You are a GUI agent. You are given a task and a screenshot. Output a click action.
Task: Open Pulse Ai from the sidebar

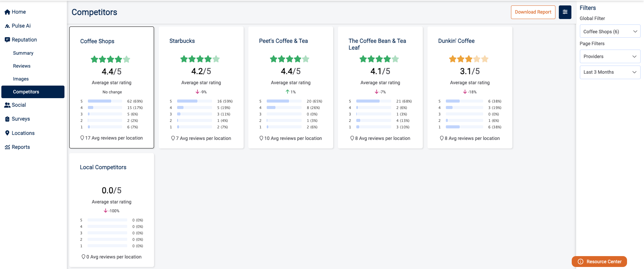click(21, 26)
